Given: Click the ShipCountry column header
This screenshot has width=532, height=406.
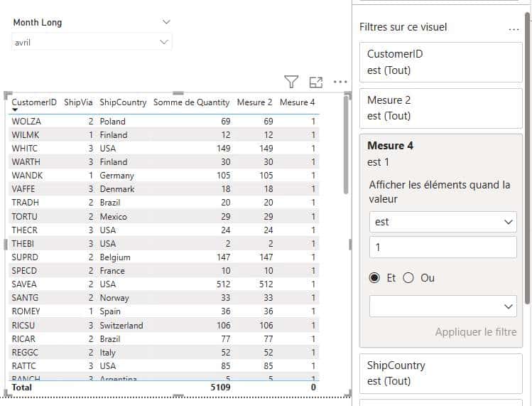Looking at the screenshot, I should coord(123,102).
